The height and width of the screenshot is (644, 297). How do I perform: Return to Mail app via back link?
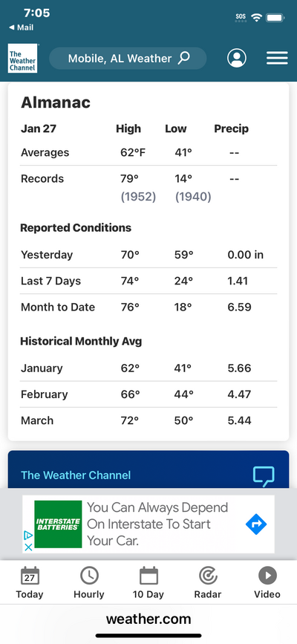point(21,27)
